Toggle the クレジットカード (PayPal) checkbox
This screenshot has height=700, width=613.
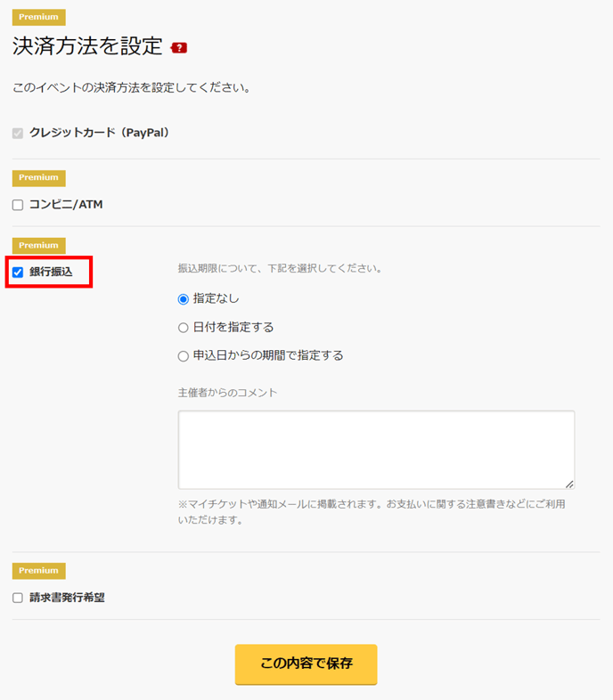click(x=18, y=133)
